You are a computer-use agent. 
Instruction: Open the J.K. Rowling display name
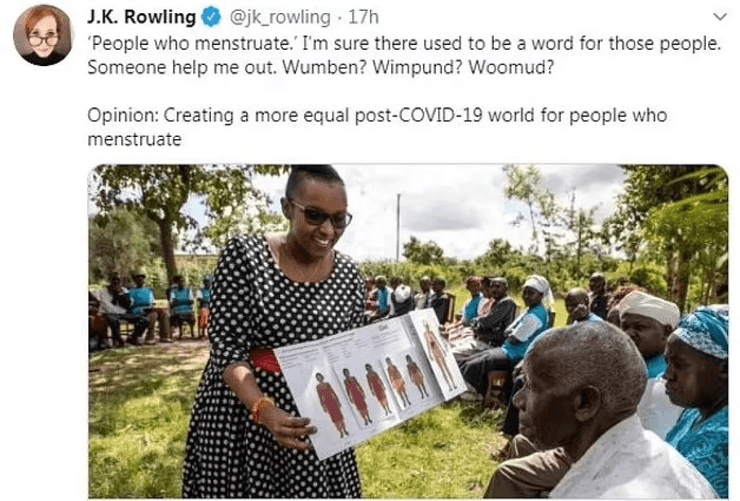142,17
